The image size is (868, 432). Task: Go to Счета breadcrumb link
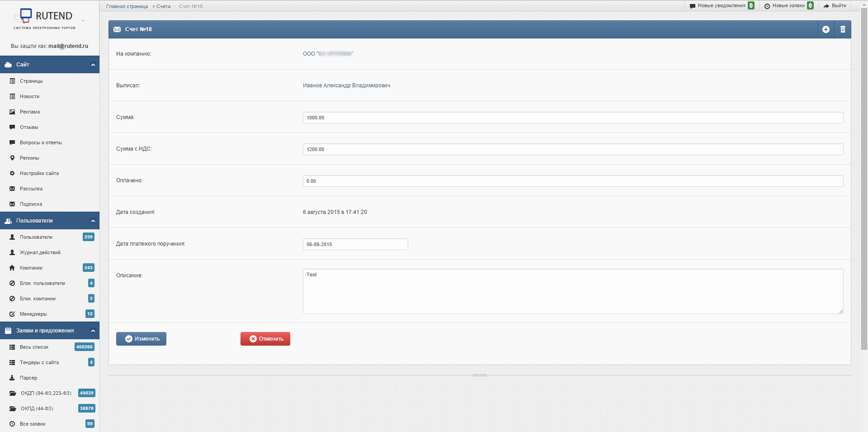point(163,6)
